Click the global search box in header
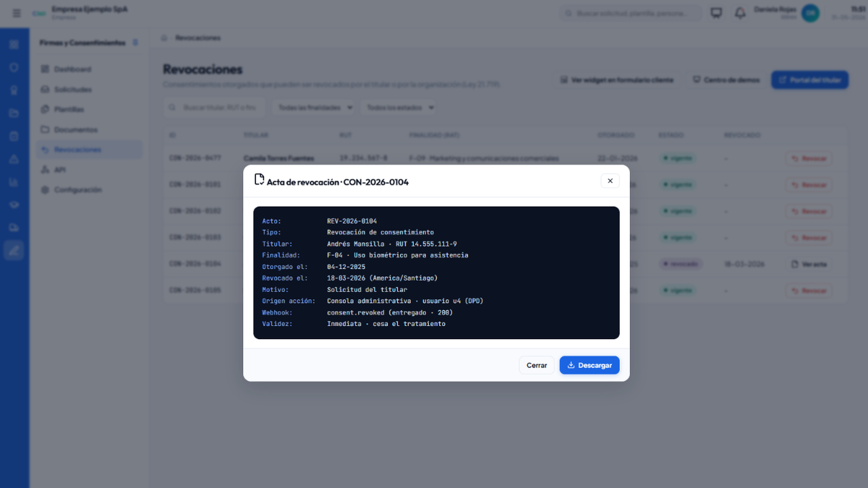Screen dimensions: 868x488 click(631, 13)
